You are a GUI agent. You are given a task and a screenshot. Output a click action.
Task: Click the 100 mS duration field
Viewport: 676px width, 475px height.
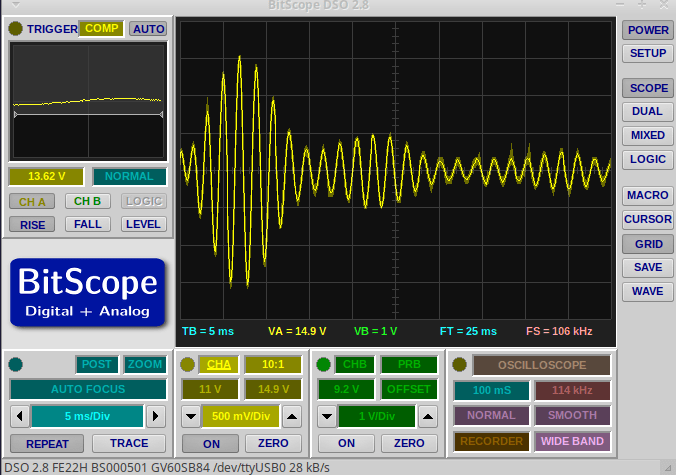click(x=491, y=391)
